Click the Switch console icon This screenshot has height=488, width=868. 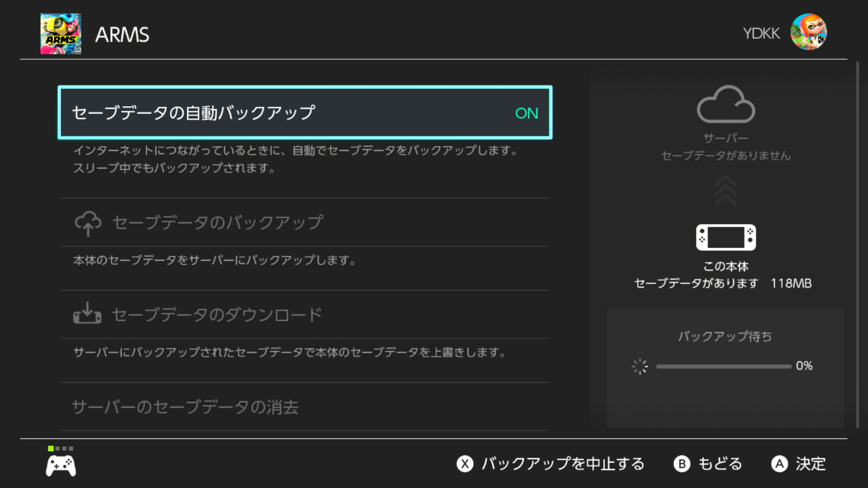[726, 237]
